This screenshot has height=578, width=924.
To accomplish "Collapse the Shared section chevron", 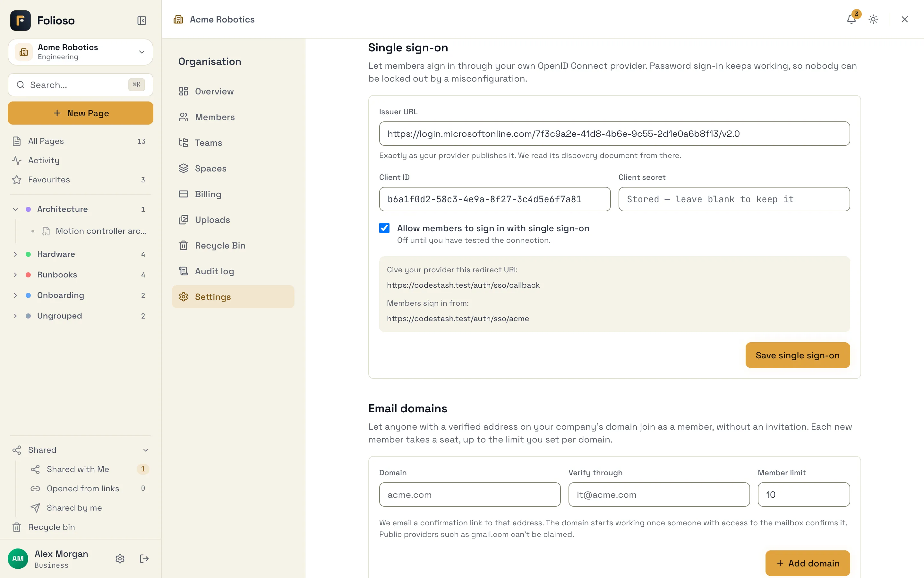I will tap(145, 450).
